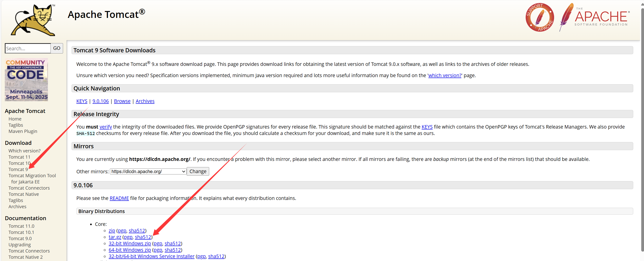Go to Tomcat 11 download page

pos(19,157)
